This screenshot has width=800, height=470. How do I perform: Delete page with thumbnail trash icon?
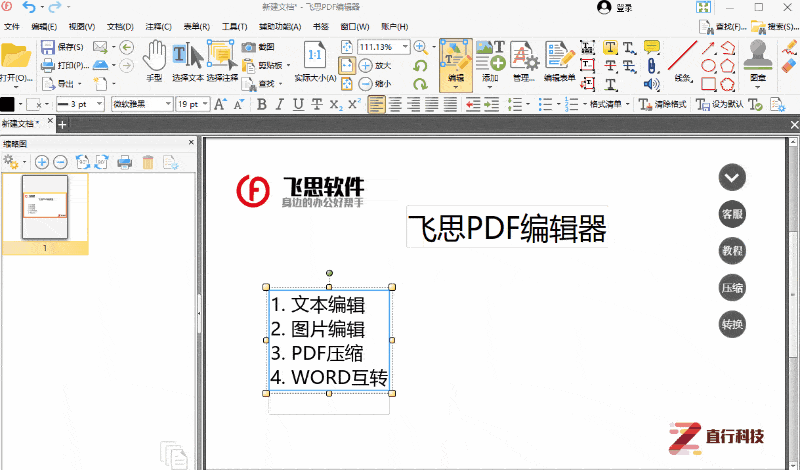148,163
